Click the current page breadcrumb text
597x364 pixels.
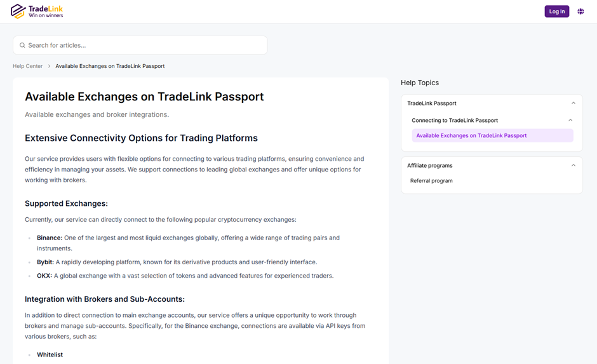(x=110, y=66)
